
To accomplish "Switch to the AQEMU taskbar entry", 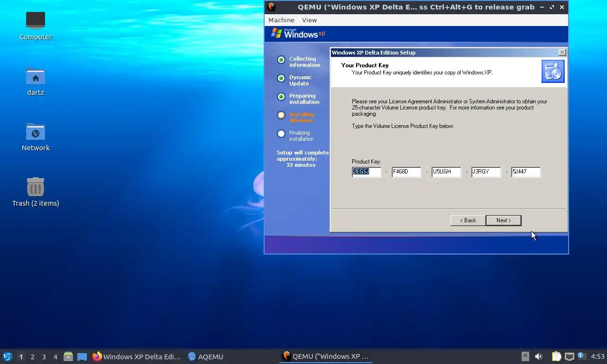I will (205, 356).
